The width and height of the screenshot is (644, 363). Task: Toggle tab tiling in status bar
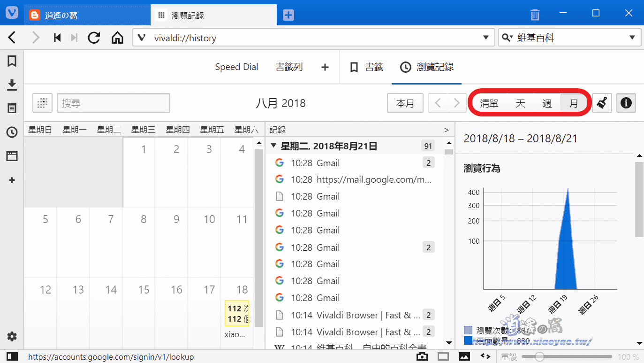443,357
